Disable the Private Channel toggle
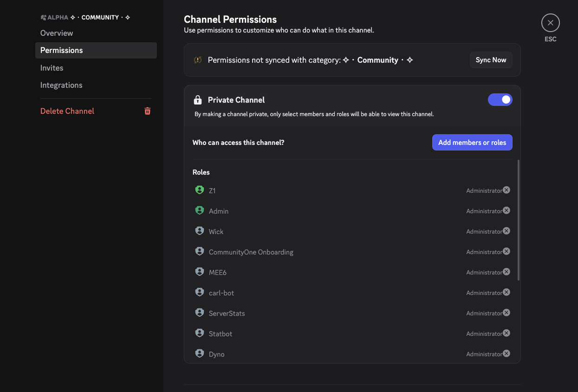Viewport: 578px width, 392px height. [x=500, y=99]
